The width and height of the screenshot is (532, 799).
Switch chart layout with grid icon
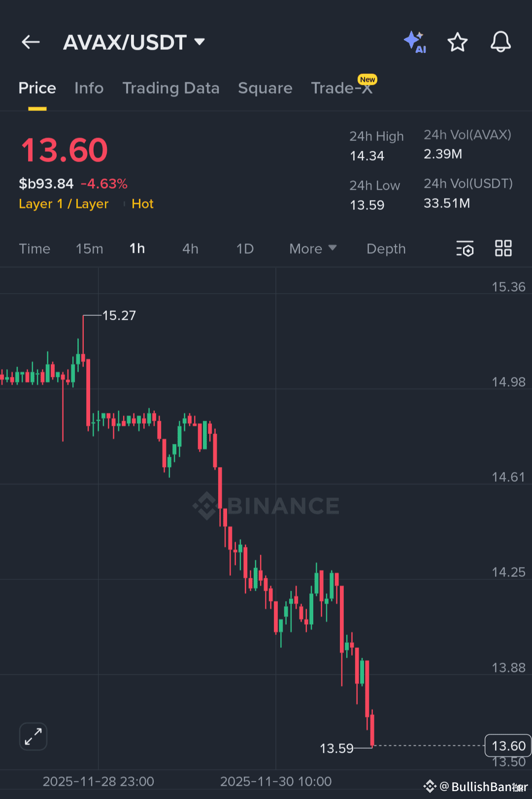click(503, 249)
